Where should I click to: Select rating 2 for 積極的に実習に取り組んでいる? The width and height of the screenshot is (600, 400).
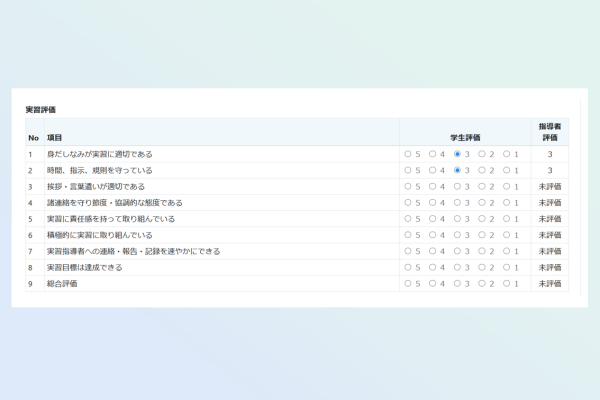pyautogui.click(x=481, y=235)
